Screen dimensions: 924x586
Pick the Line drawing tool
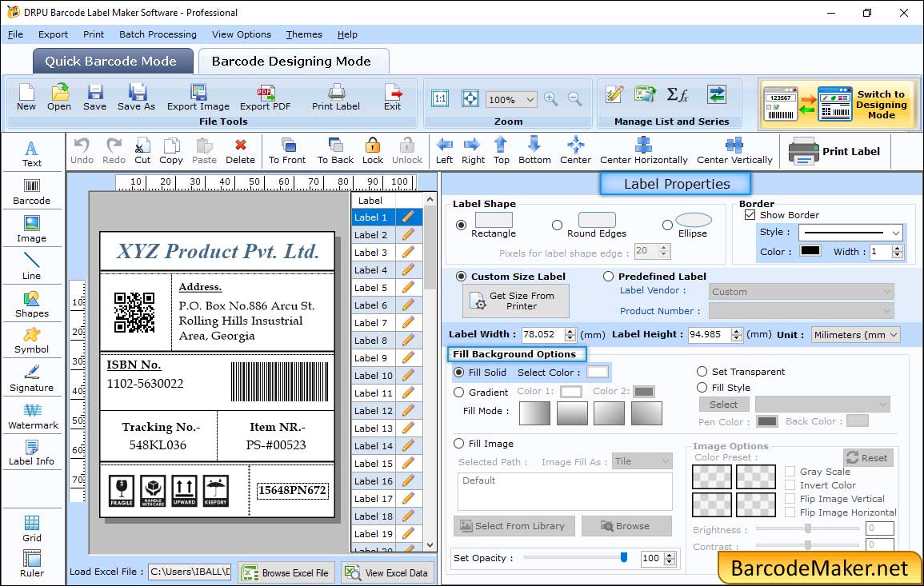click(32, 266)
